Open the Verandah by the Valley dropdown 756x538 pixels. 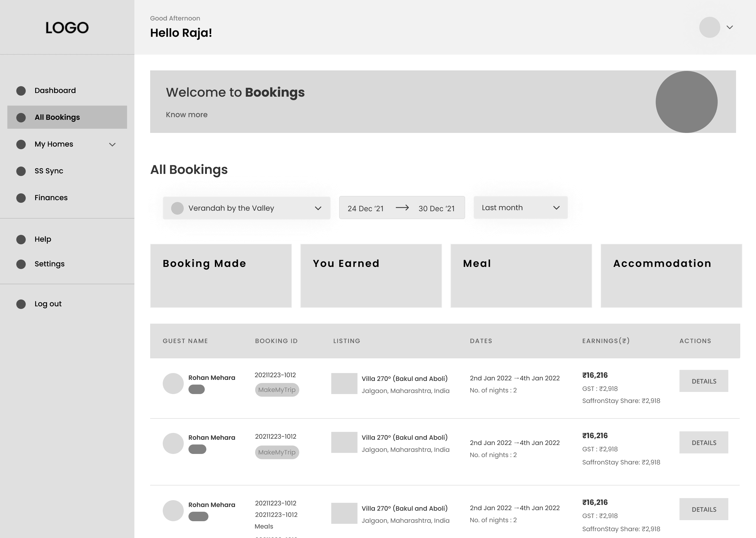pyautogui.click(x=246, y=208)
